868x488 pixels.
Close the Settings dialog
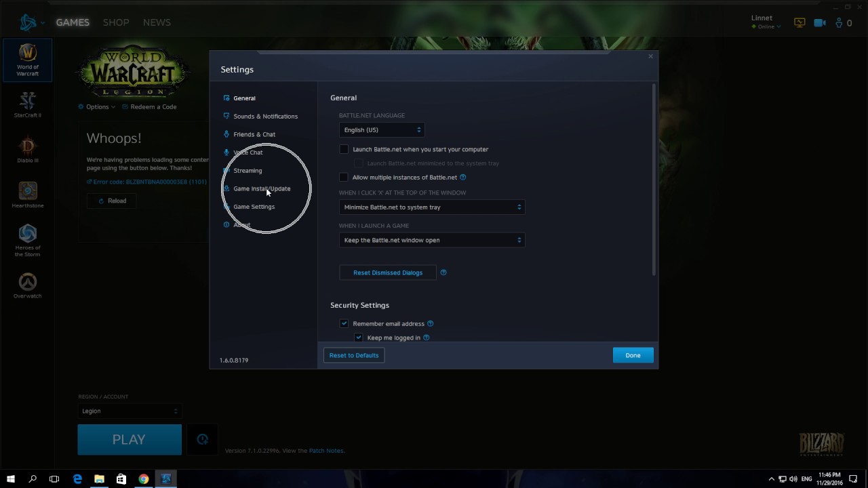coord(651,56)
